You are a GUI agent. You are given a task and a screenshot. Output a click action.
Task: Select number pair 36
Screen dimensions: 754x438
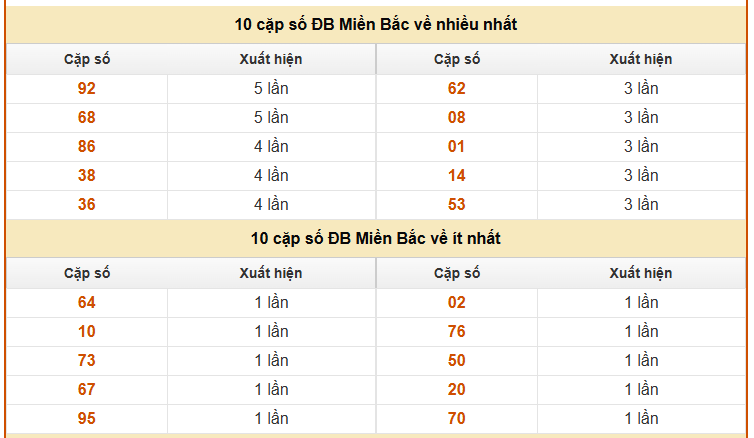point(87,204)
